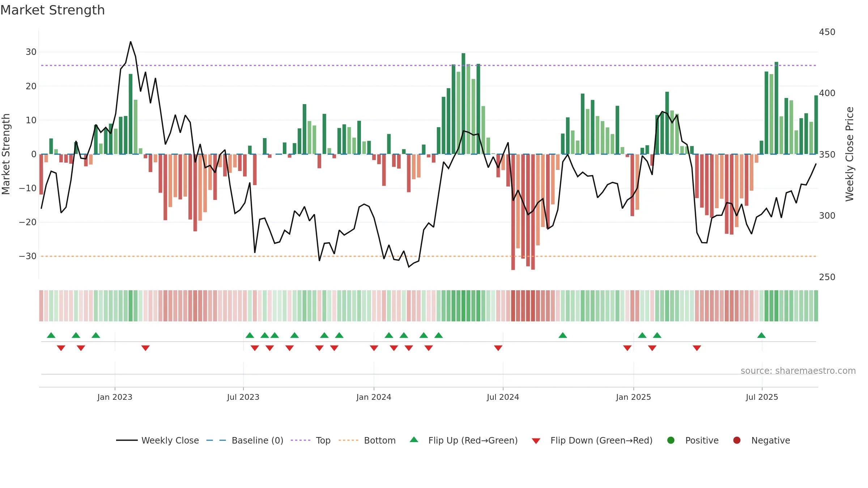The width and height of the screenshot is (868, 488).
Task: Click the black Weekly Close legend line sample
Action: [x=127, y=440]
